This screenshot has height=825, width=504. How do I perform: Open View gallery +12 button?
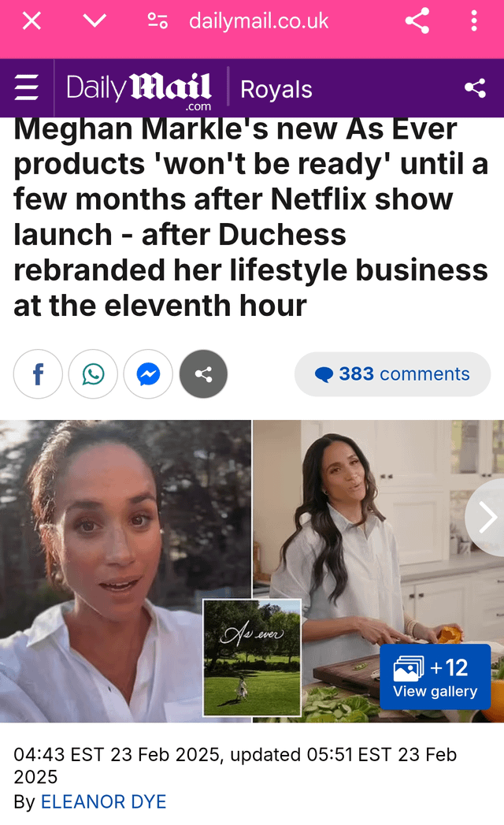click(x=435, y=677)
